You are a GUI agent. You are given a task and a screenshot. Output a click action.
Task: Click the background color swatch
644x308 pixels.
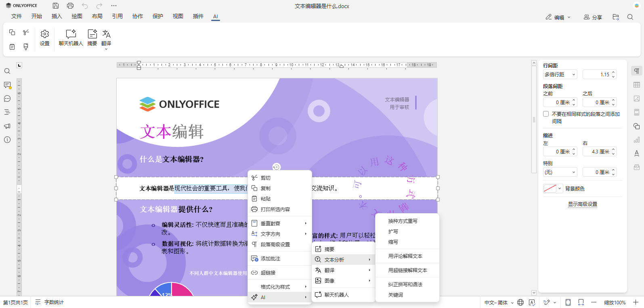pyautogui.click(x=550, y=189)
